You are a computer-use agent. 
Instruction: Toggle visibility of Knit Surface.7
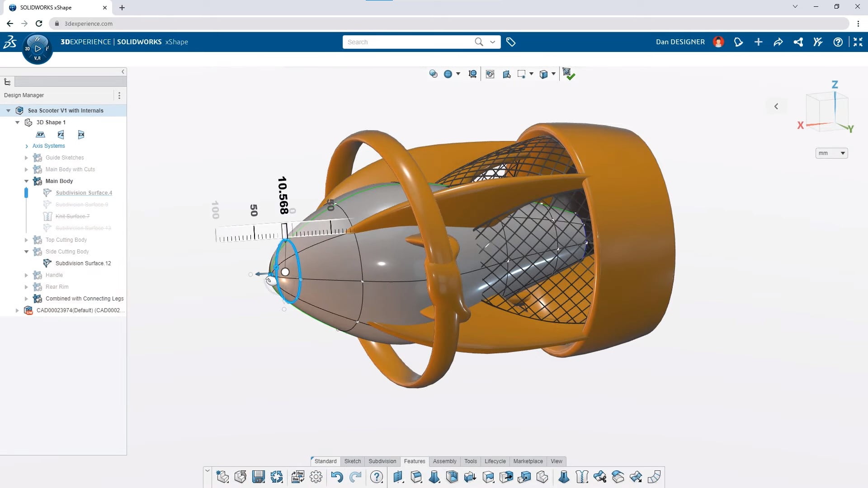tap(48, 216)
